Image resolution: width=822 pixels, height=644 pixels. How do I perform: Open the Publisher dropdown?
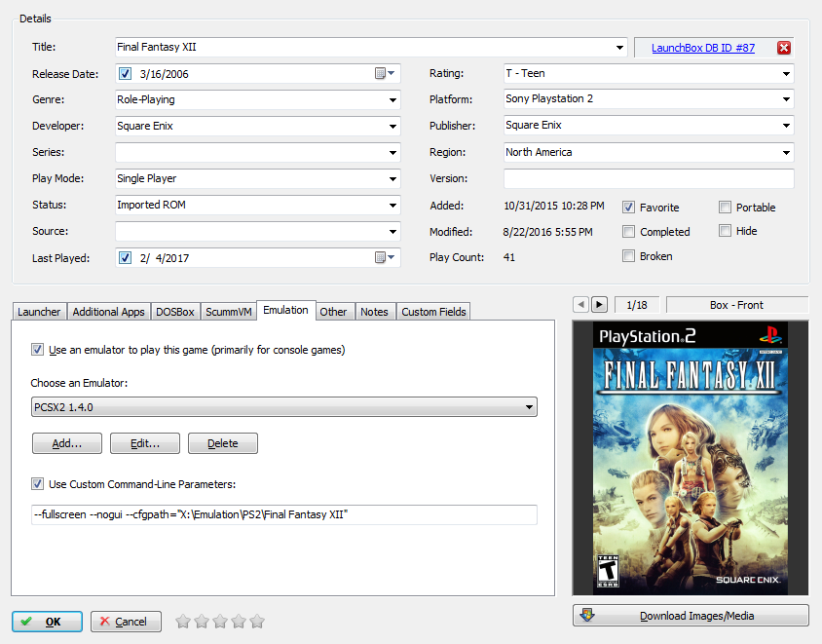pyautogui.click(x=786, y=126)
